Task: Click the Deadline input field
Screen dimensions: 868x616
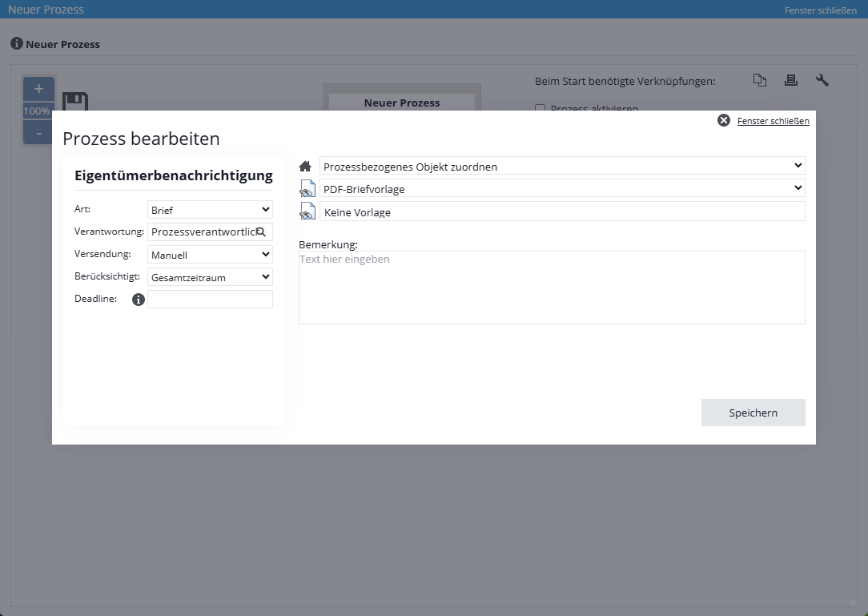Action: pos(210,300)
